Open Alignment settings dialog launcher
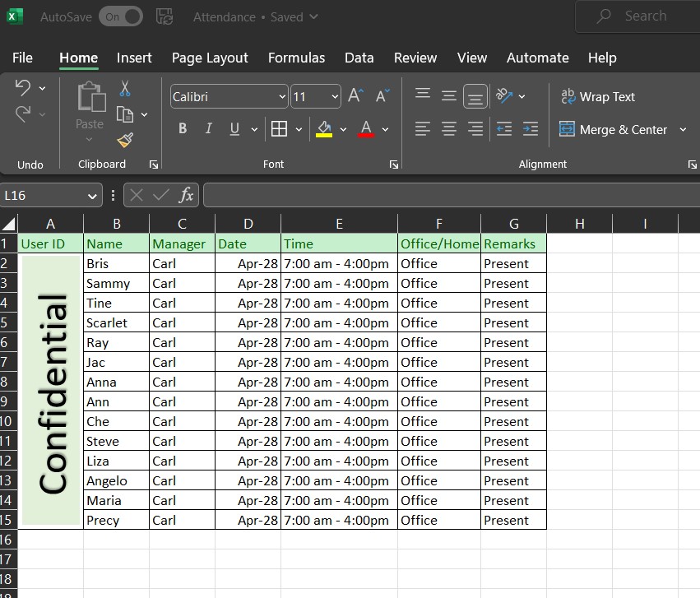The height and width of the screenshot is (598, 700). (x=692, y=165)
